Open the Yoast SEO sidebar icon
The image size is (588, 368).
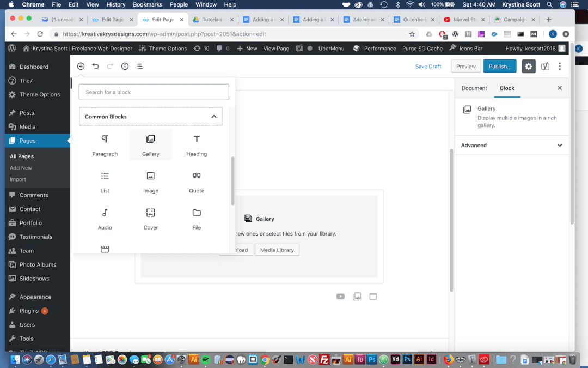click(x=545, y=66)
